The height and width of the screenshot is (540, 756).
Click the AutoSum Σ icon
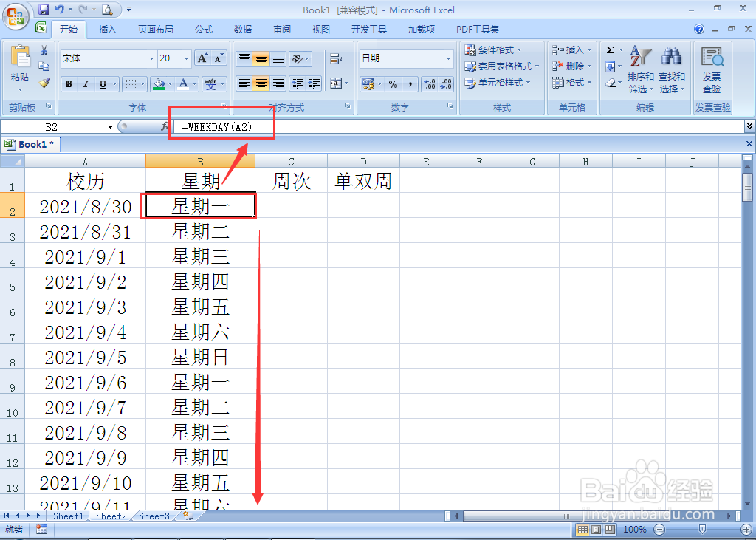[x=611, y=49]
